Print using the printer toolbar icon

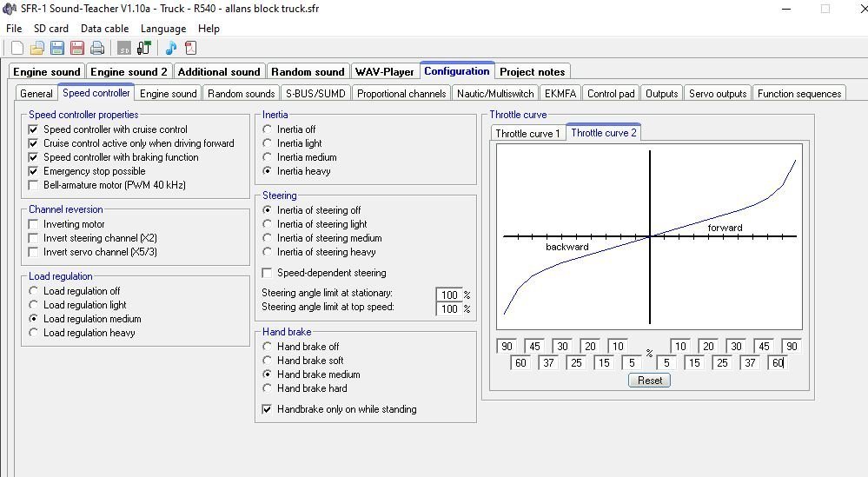tap(97, 48)
